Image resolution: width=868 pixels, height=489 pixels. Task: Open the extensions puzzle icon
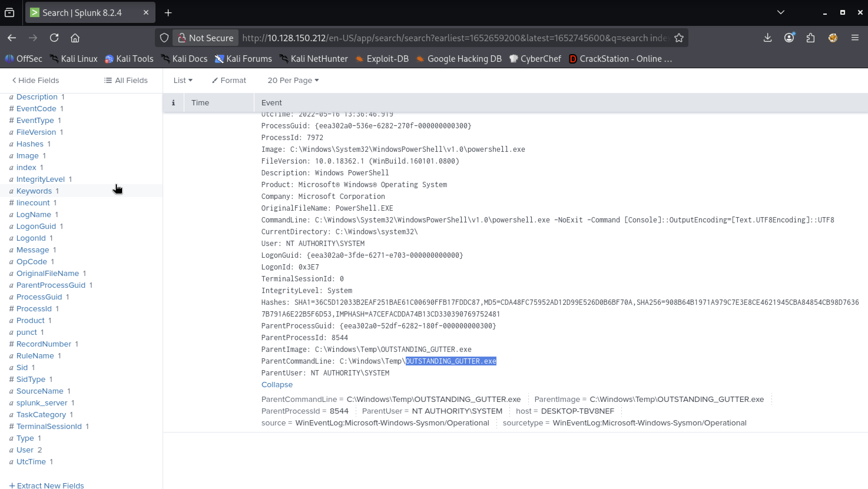click(811, 38)
